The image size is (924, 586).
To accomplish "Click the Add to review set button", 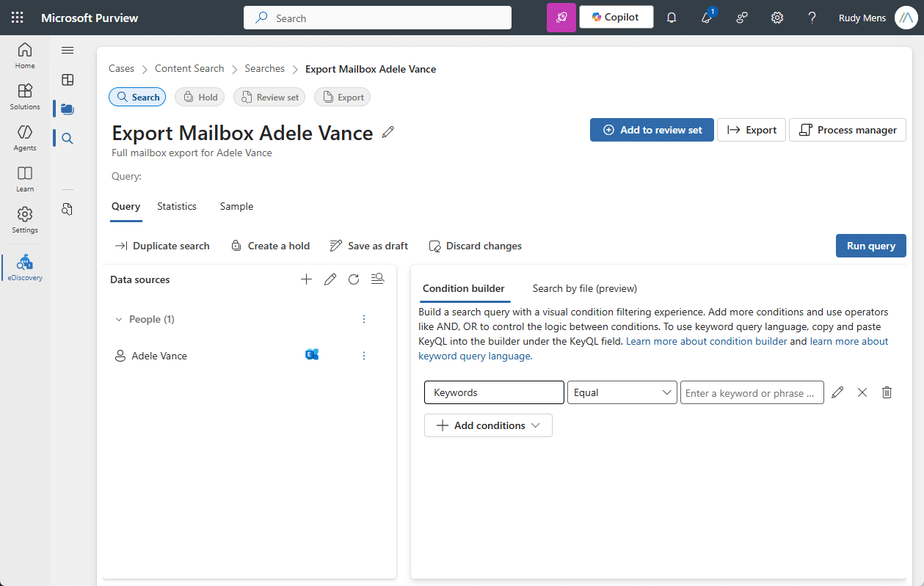I will pos(652,130).
